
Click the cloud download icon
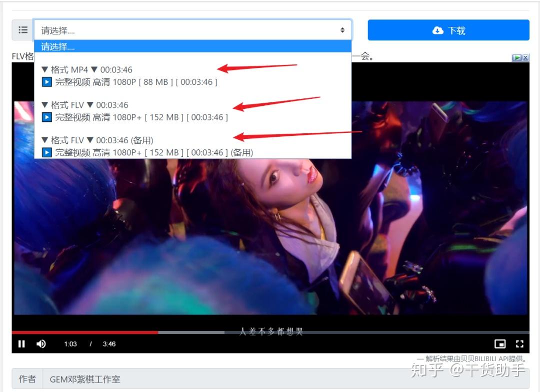pos(437,30)
